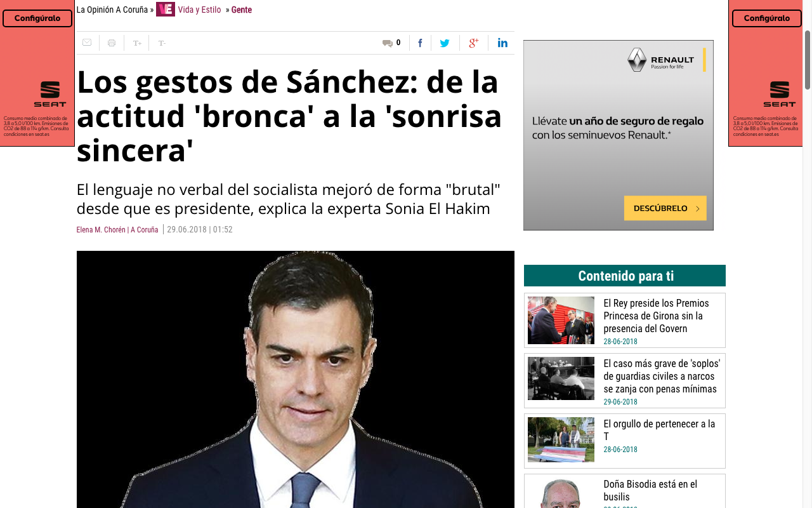
Task: Open the guardias civiles 'soplos' article link
Action: (x=662, y=376)
